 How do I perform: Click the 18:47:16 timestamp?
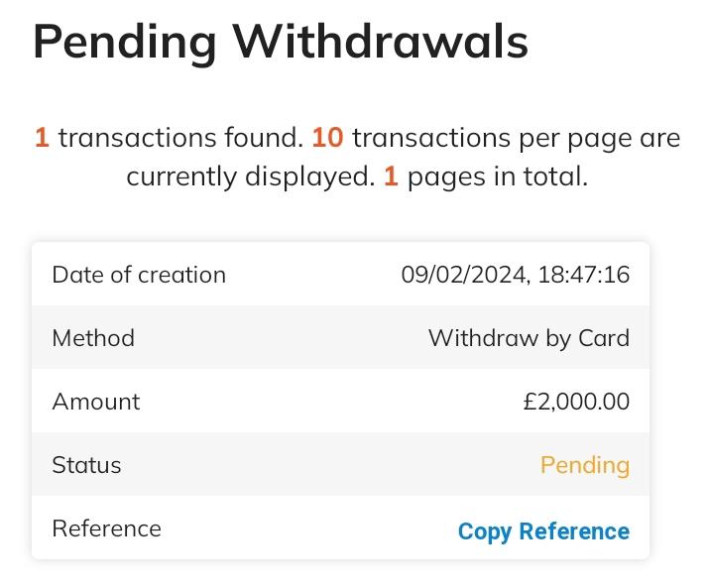584,275
